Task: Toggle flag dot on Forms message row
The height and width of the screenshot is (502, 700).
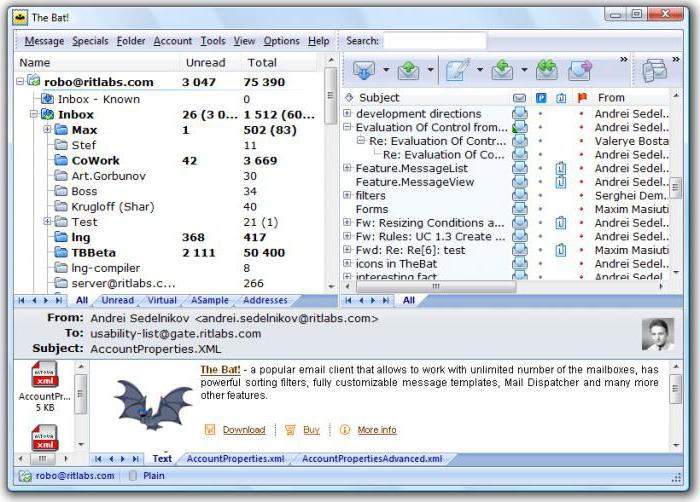Action: click(581, 209)
